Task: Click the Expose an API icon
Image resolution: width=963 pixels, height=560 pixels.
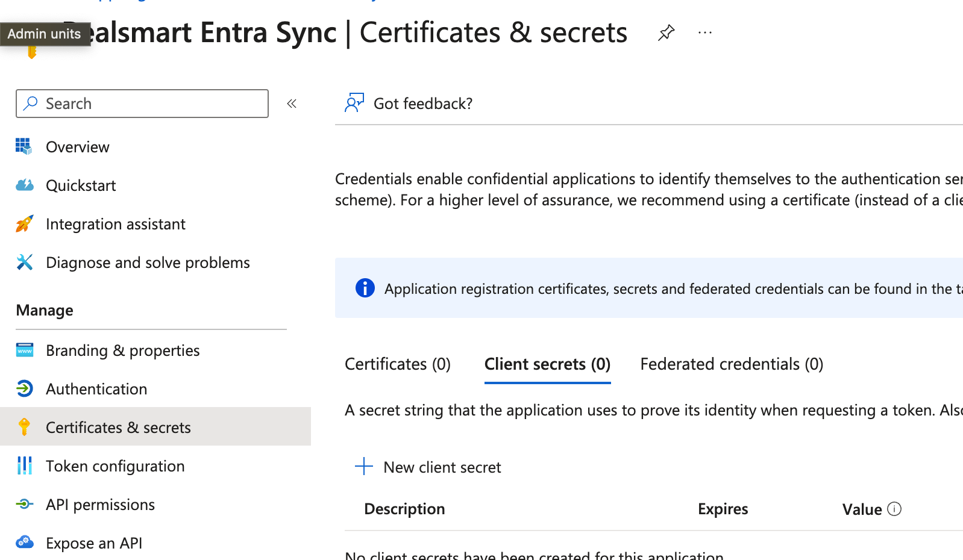Action: coord(24,543)
